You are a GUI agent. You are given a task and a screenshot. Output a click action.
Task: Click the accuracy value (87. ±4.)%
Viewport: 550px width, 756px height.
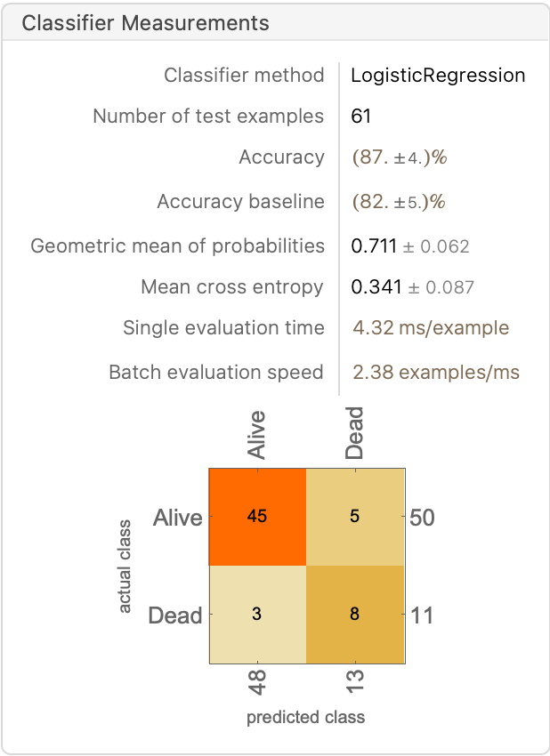coord(400,157)
